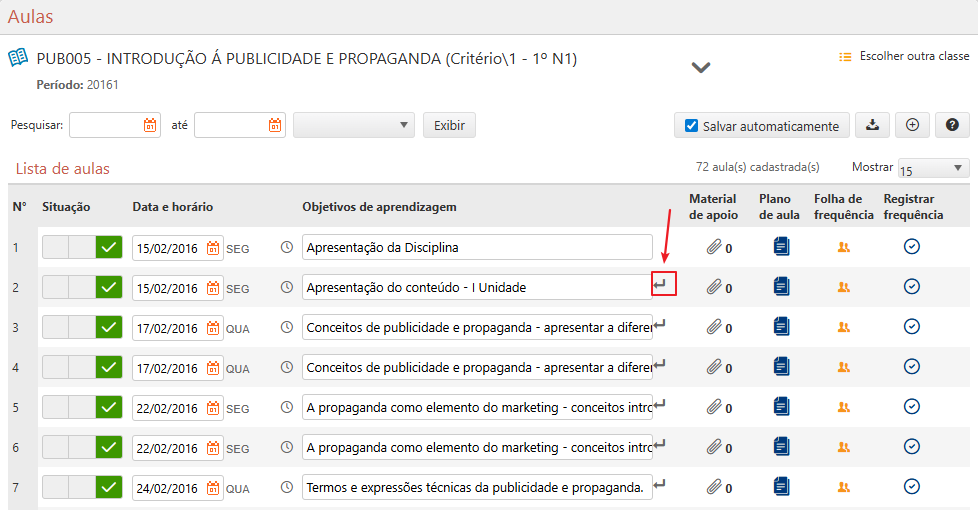This screenshot has width=978, height=510.
Task: Click the Data e horário column header
Action: click(173, 207)
